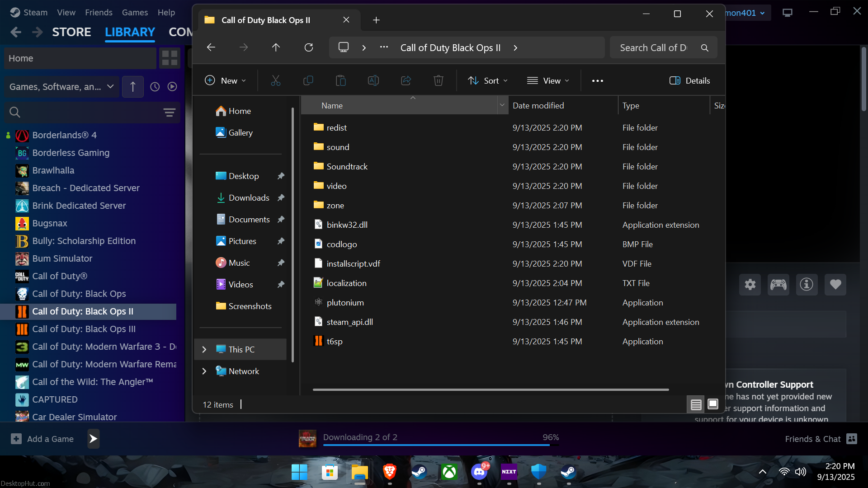The image size is (868, 488).
Task: Switch to large thumbnails view layout button
Action: 713,404
